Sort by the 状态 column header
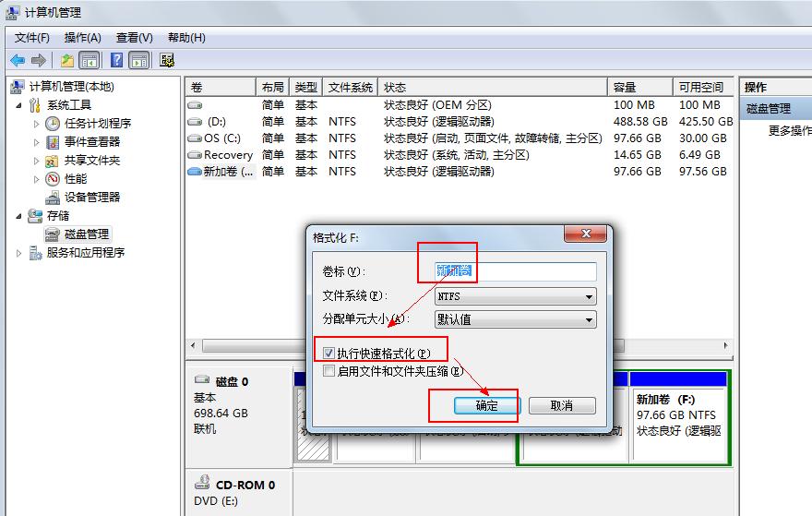Image resolution: width=812 pixels, height=516 pixels. click(x=493, y=87)
